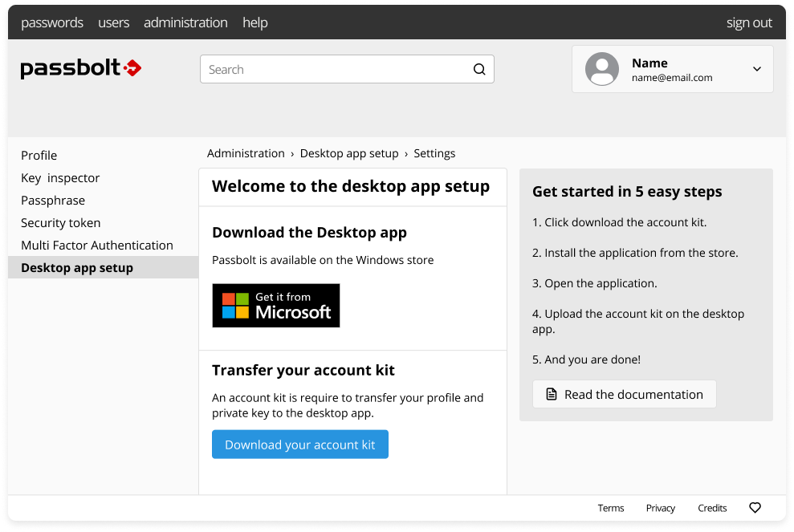
Task: Click 'Transfer your account kit' heading
Action: tap(303, 370)
